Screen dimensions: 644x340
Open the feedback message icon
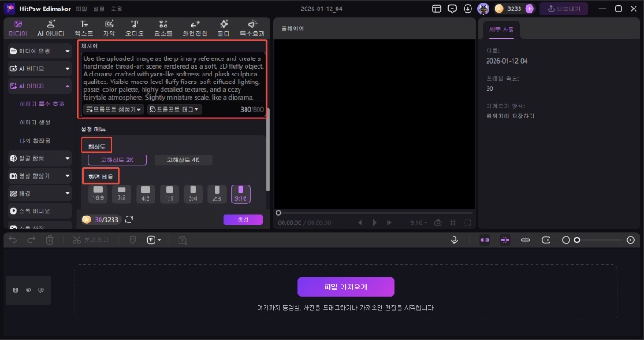click(453, 9)
